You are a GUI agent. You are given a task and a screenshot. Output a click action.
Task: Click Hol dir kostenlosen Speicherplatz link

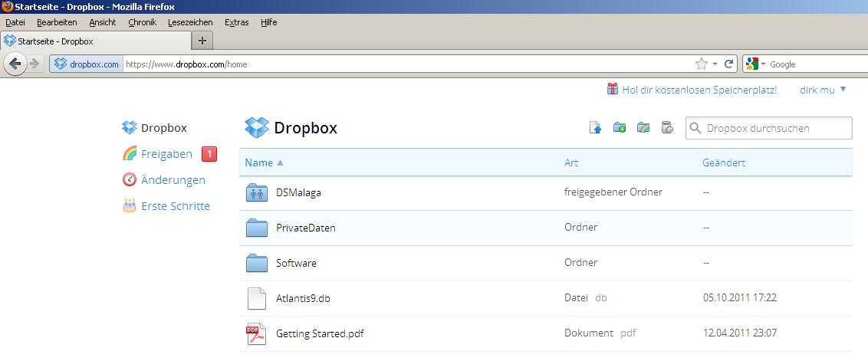coord(699,90)
